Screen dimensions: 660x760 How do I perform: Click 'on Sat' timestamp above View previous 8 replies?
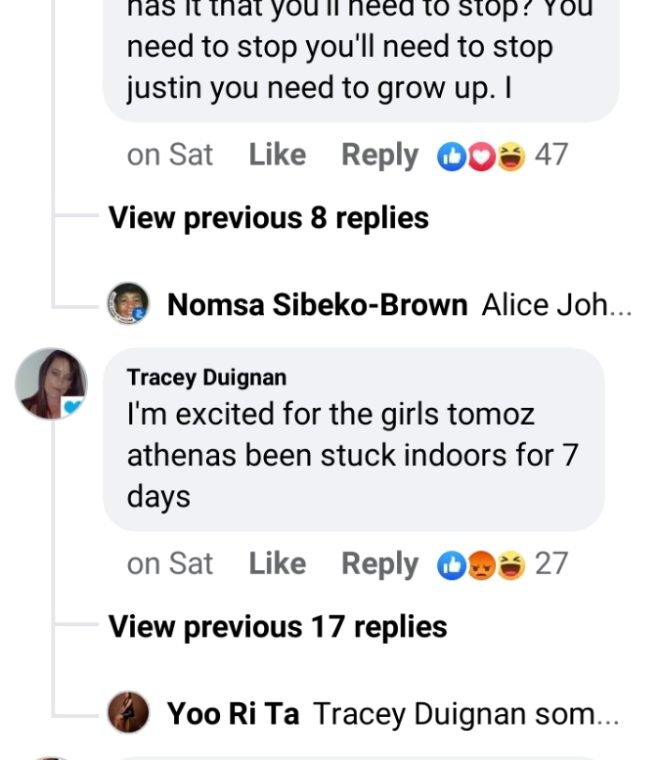pyautogui.click(x=170, y=155)
